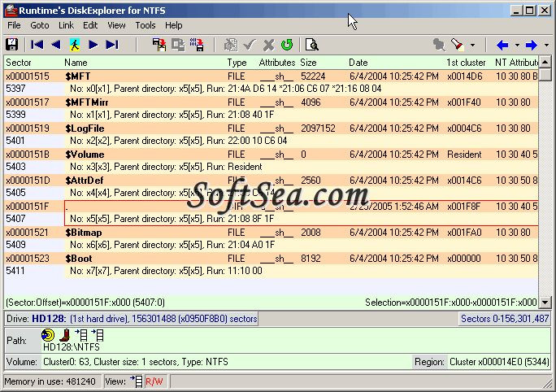The height and width of the screenshot is (392, 556).
Task: Click the blue back arrow
Action: (502, 45)
